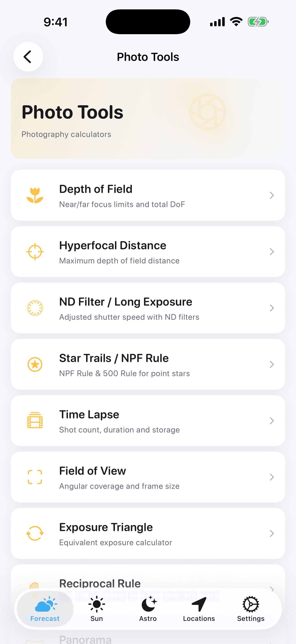This screenshot has height=644, width=296.
Task: Open Star Trails / NPF Rule calculator
Action: pyautogui.click(x=148, y=364)
